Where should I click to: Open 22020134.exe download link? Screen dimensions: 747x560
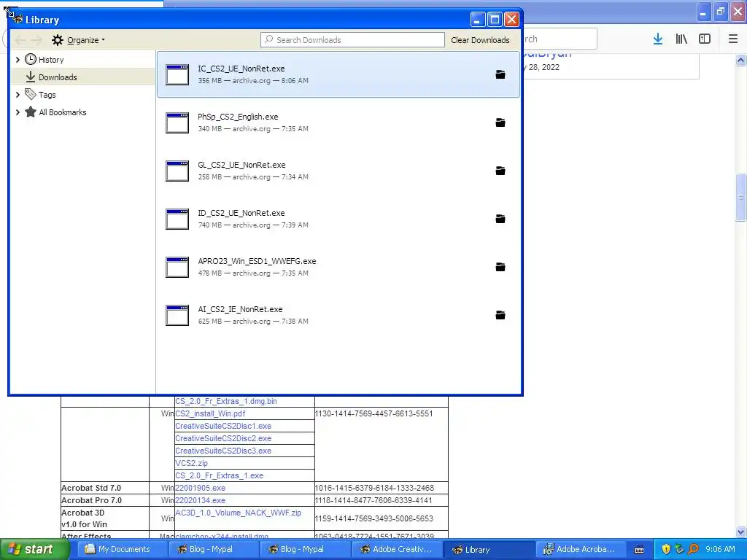(200, 500)
